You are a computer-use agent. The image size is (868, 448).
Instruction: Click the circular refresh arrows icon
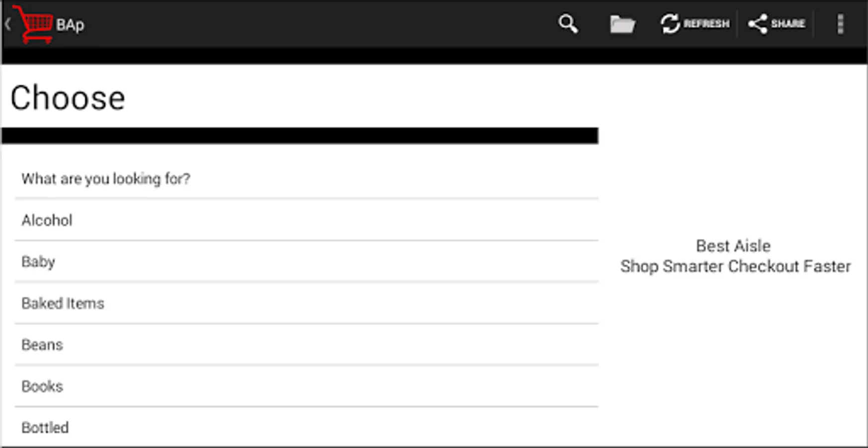670,24
